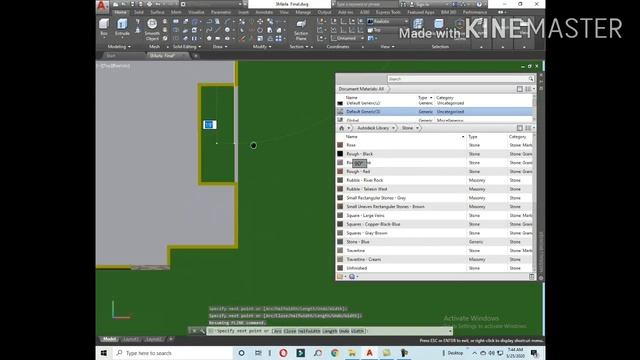Click the Smooth Object mesh tool
This screenshot has width=640, height=360.
[x=152, y=29]
